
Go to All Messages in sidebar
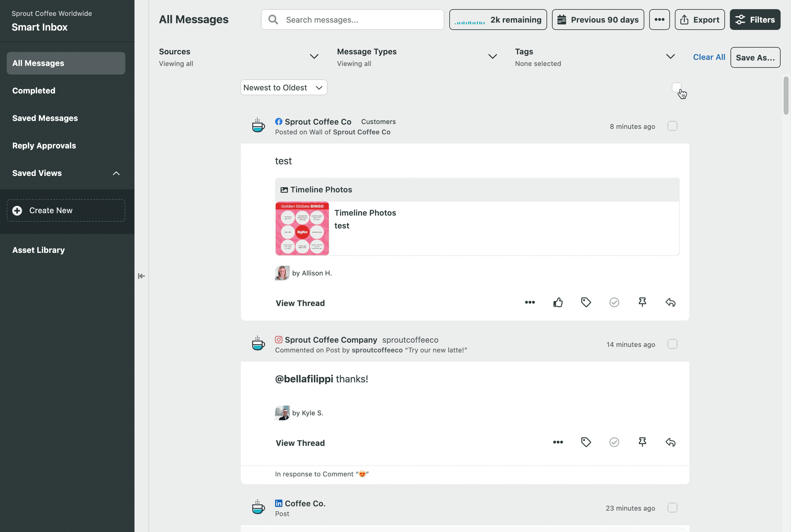[66, 63]
